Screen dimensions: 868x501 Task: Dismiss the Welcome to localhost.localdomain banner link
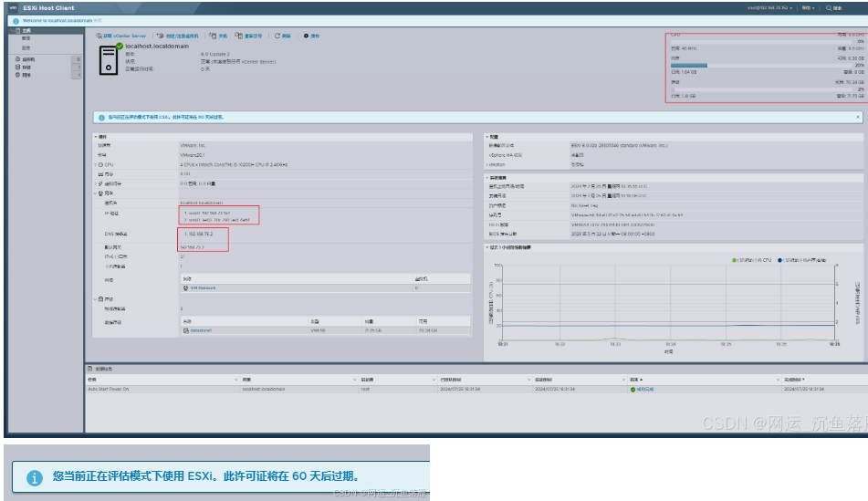(x=98, y=20)
